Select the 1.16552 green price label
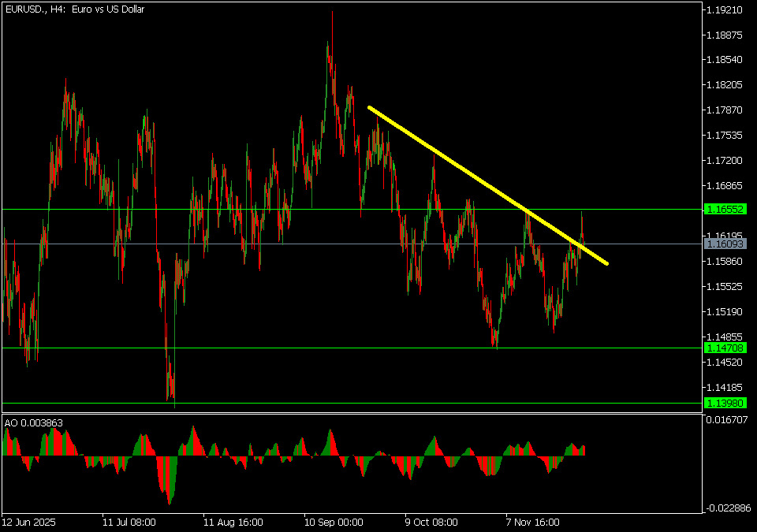 724,210
